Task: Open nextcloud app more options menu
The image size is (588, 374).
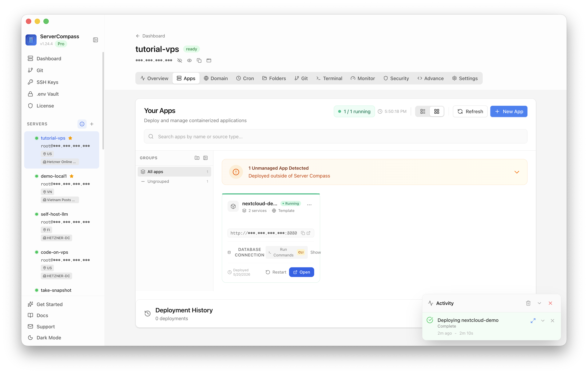Action: (309, 205)
